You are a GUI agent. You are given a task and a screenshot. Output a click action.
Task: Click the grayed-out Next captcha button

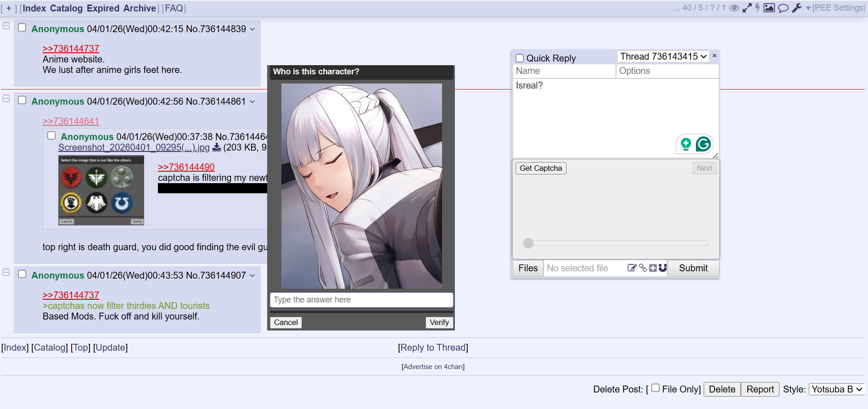[x=704, y=168]
